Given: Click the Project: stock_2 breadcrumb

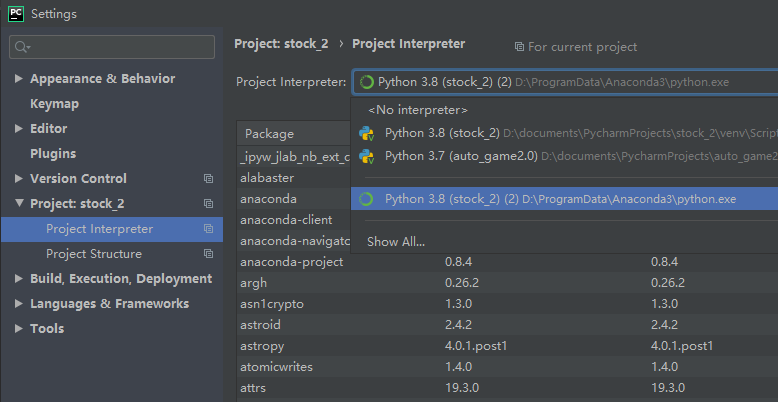Looking at the screenshot, I should coord(281,44).
